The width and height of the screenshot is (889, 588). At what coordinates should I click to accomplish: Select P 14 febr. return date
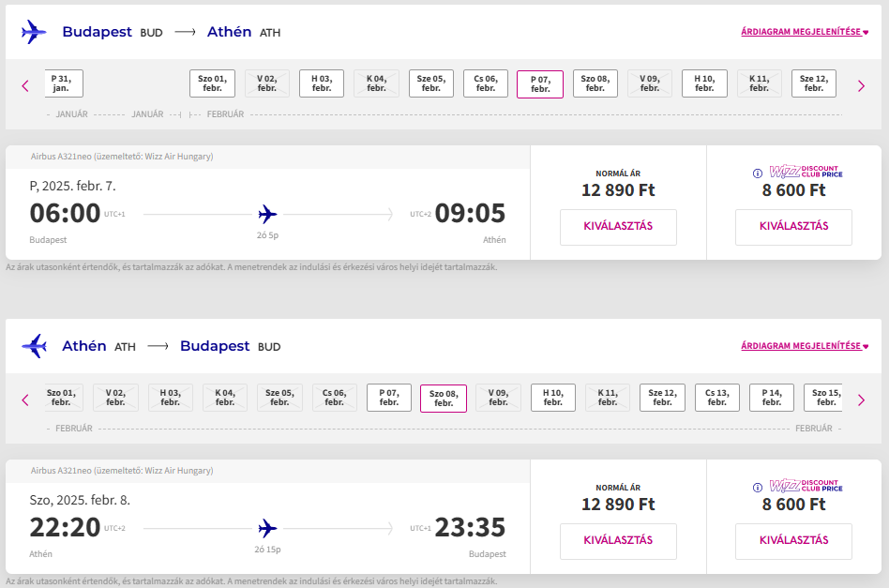point(772,398)
